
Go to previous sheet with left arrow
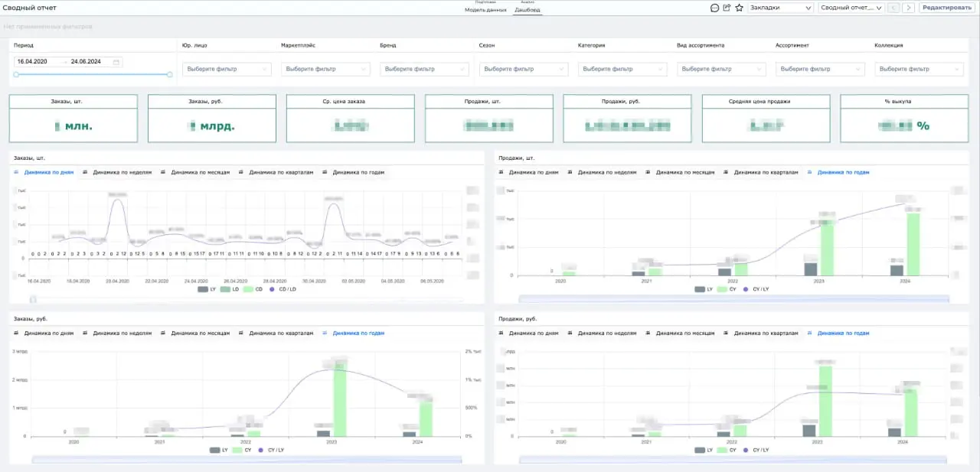click(893, 8)
